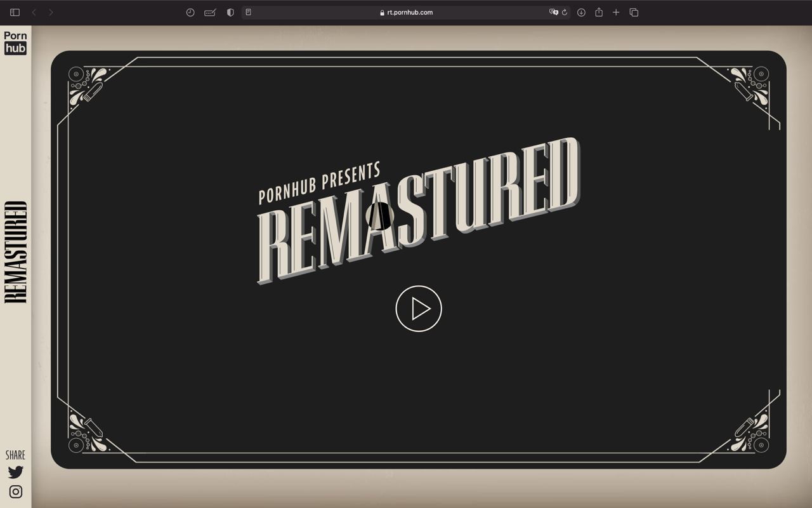The width and height of the screenshot is (812, 508).
Task: Show the downloads list
Action: point(581,12)
